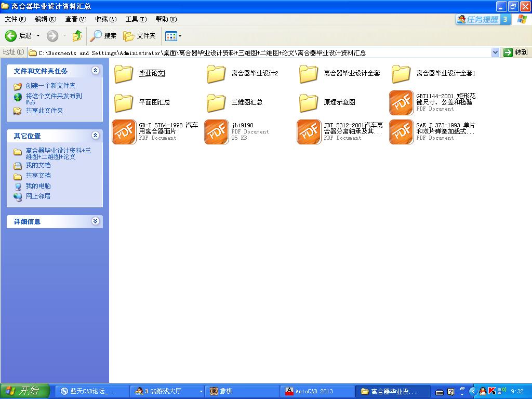This screenshot has width=532, height=399.
Task: Open the 工具 menu
Action: [136, 19]
